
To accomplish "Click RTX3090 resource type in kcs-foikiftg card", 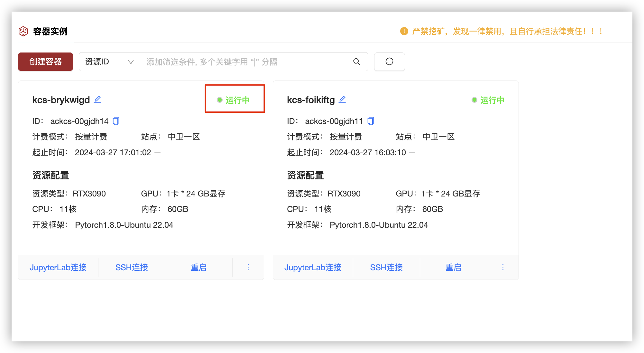I will point(344,194).
